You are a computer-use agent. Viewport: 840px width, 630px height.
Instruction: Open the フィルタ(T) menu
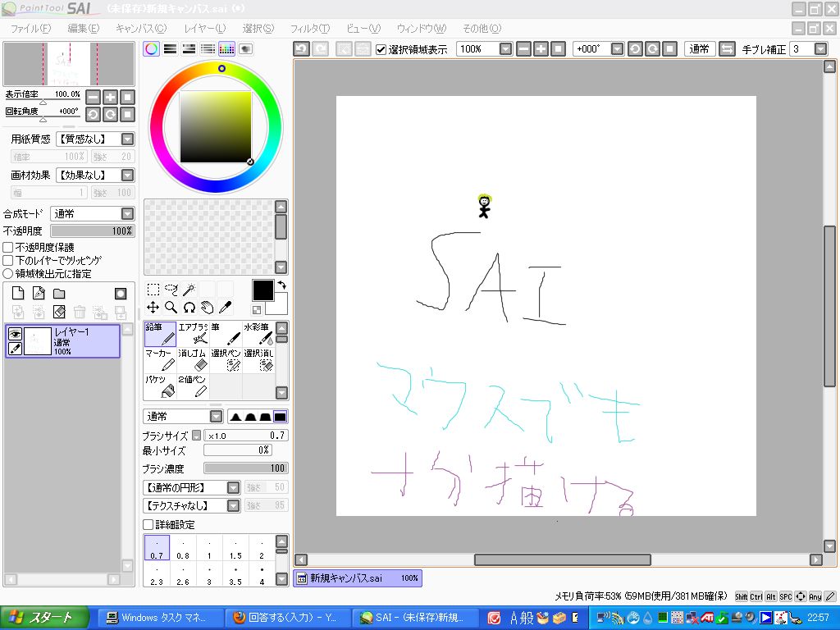pos(309,29)
